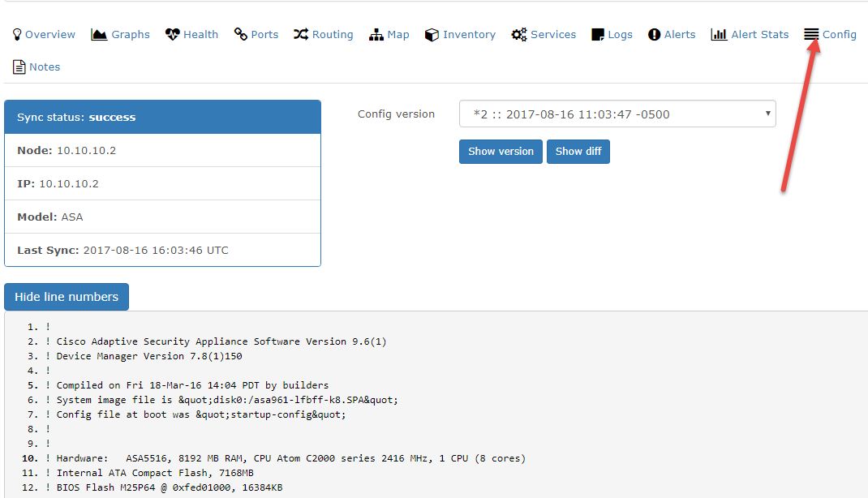The image size is (868, 498).
Task: Click the Overview lightbulb icon
Action: coord(17,34)
